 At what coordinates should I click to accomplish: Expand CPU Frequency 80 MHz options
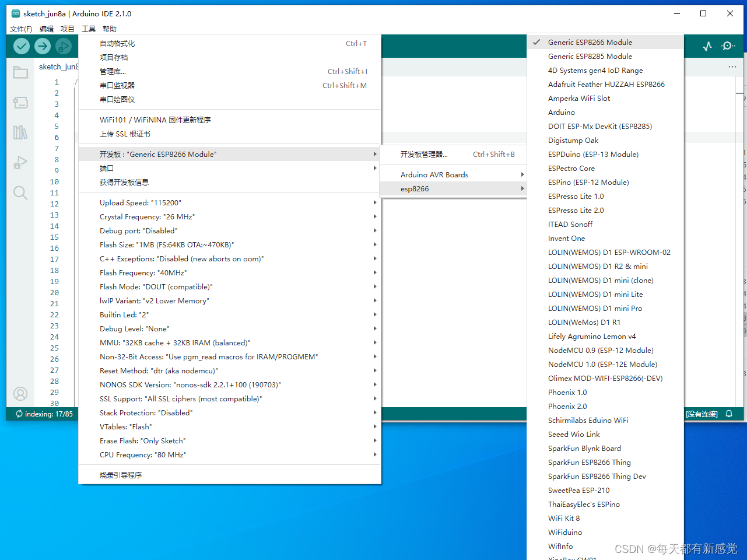[230, 454]
